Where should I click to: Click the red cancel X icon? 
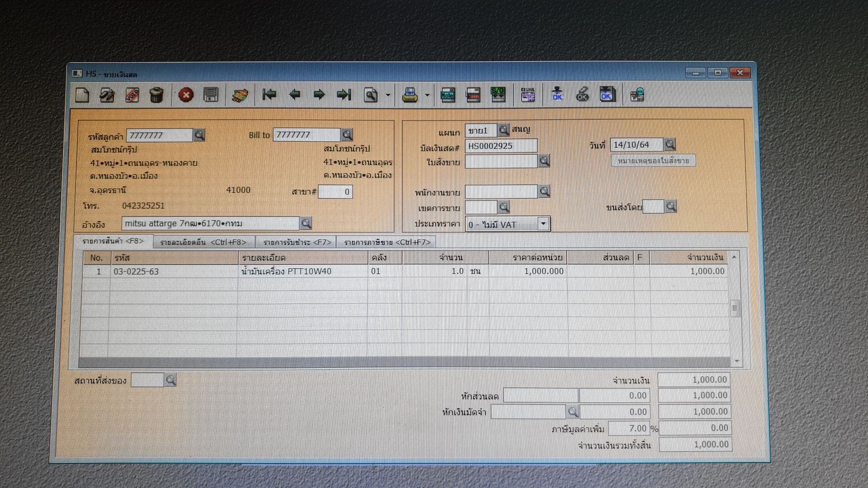(186, 95)
